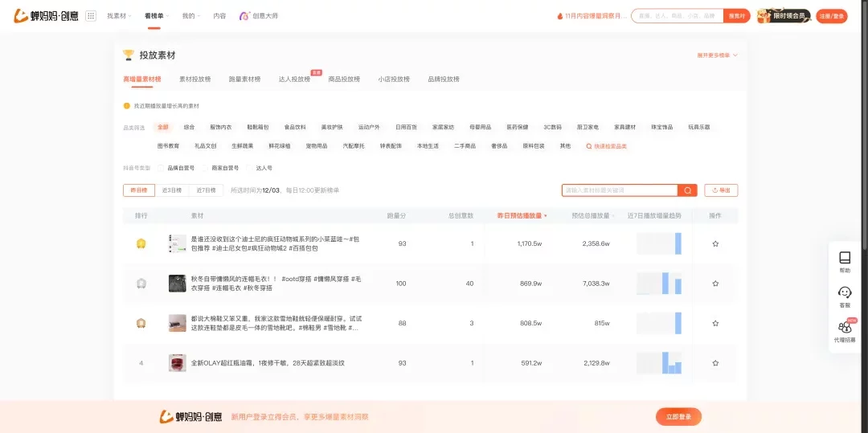
Task: Open the 内容 nav menu item
Action: pyautogui.click(x=219, y=16)
